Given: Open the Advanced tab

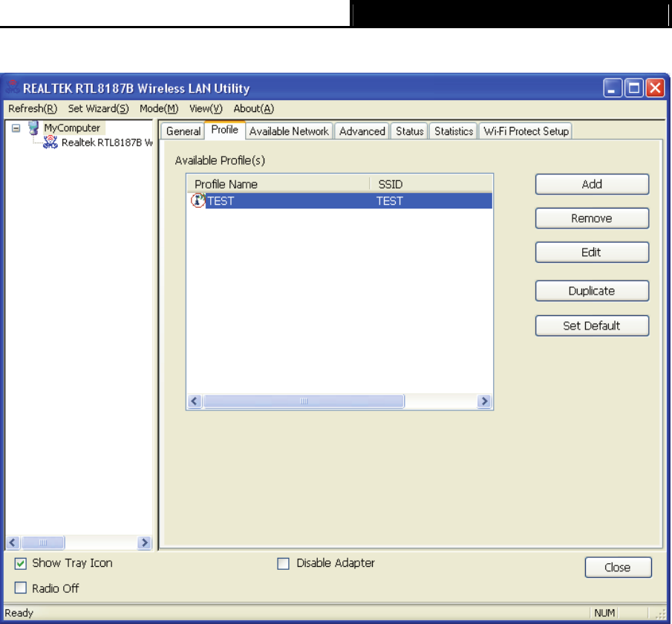Looking at the screenshot, I should pyautogui.click(x=362, y=131).
